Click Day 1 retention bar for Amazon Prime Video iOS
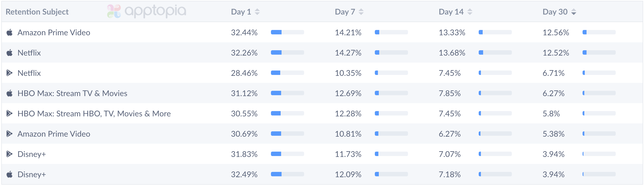The width and height of the screenshot is (644, 186). pos(287,32)
